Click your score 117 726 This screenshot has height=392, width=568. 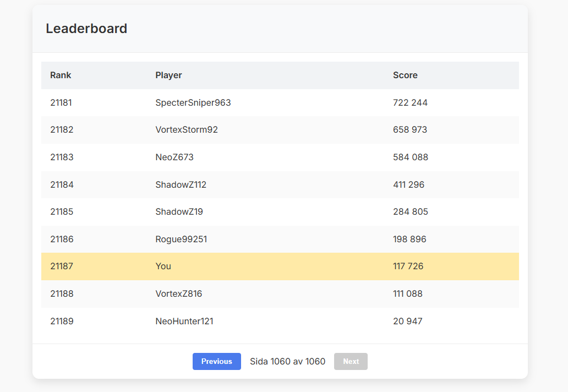pyautogui.click(x=408, y=266)
